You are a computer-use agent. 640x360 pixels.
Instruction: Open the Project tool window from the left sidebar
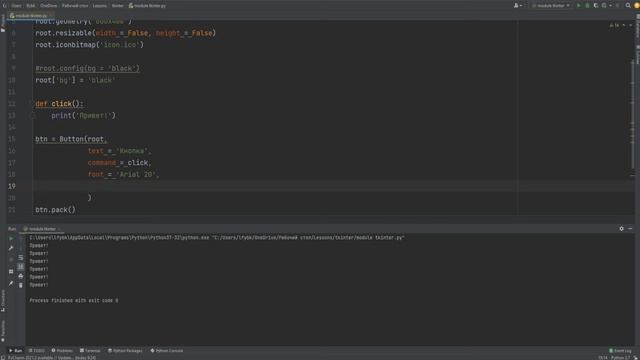point(3,23)
